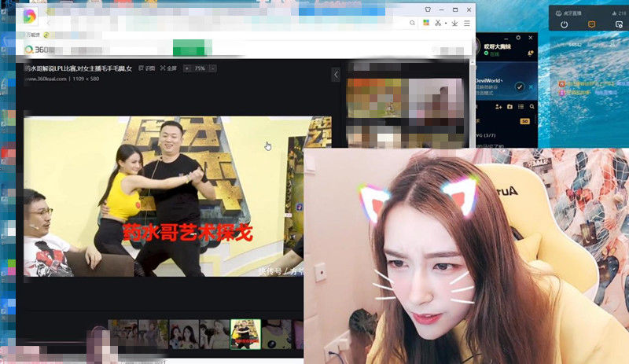Click the add-friend icon in League client

tap(498, 107)
